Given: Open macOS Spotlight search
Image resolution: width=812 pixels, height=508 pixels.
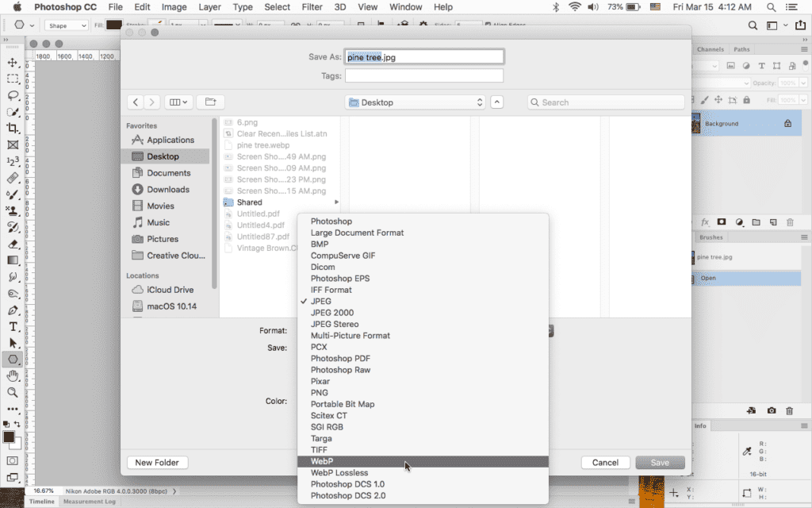Looking at the screenshot, I should click(771, 7).
